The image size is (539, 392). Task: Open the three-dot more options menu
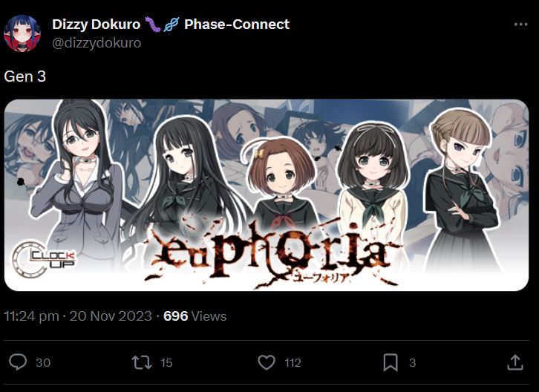pos(520,24)
